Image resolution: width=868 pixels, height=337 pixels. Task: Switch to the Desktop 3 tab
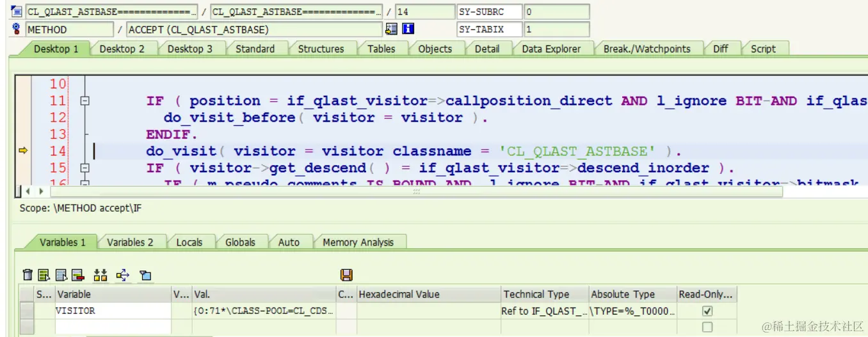coord(189,49)
